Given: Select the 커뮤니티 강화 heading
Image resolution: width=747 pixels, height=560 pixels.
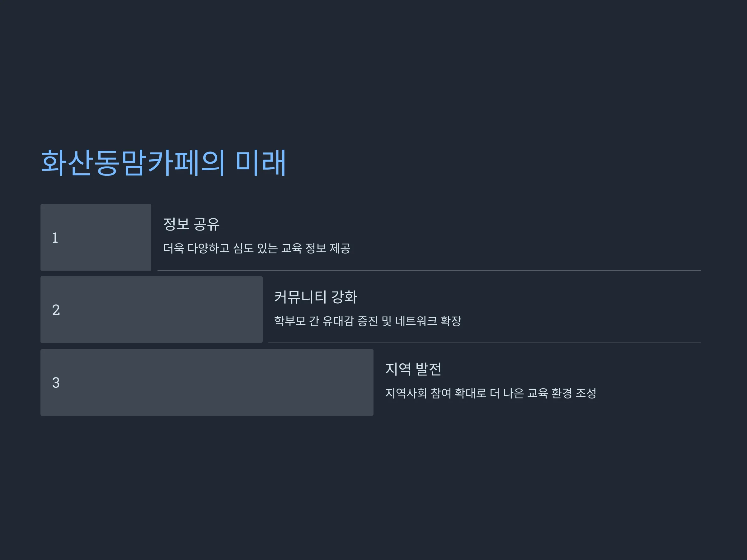Looking at the screenshot, I should [x=315, y=297].
